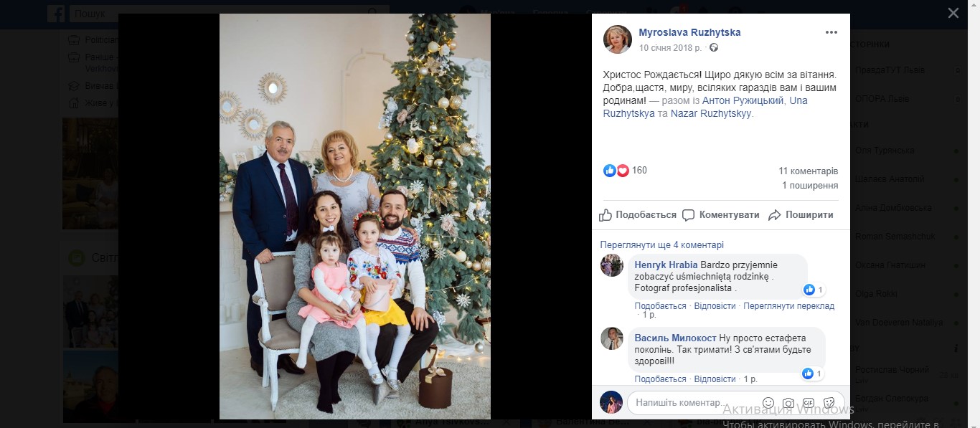
Task: Click the 'Напишіть коментар' input field
Action: (x=689, y=403)
